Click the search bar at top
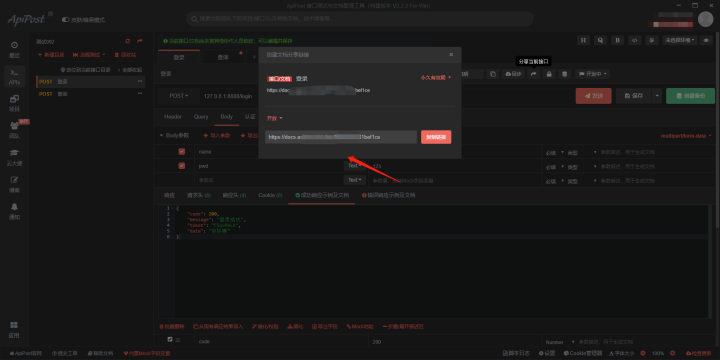Viewport: 720px width, 360px height. [x=360, y=19]
